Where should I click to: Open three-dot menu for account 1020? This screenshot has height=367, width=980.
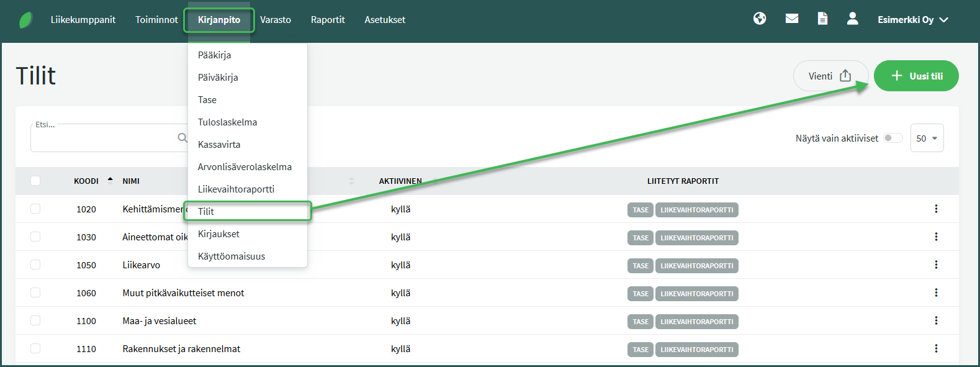[936, 209]
